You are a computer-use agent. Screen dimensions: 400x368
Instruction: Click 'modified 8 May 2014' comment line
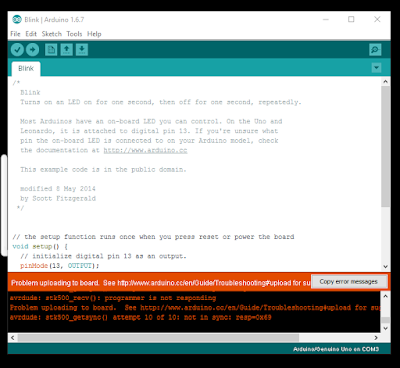click(58, 189)
